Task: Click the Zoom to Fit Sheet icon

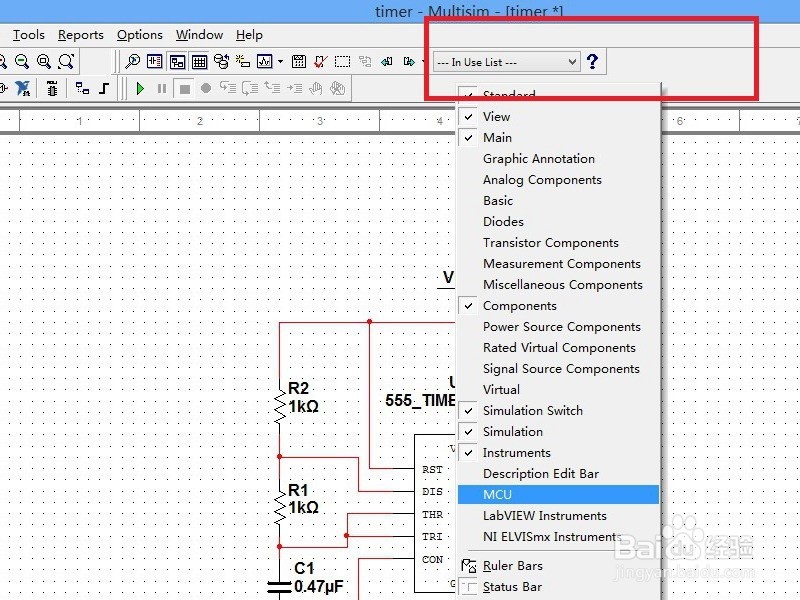Action: click(x=66, y=62)
